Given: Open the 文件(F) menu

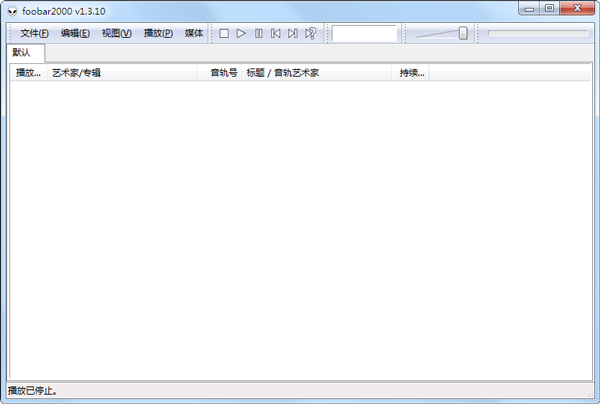Looking at the screenshot, I should point(34,34).
